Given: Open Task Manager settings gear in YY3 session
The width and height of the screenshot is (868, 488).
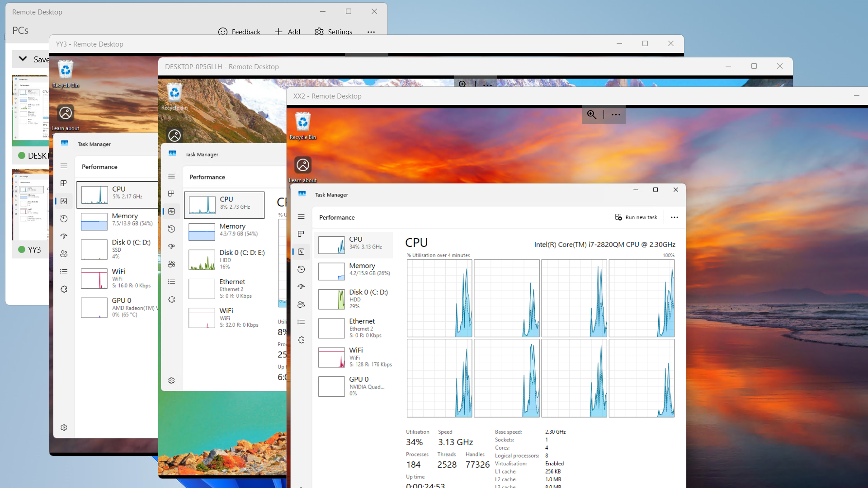Looking at the screenshot, I should pyautogui.click(x=64, y=427).
